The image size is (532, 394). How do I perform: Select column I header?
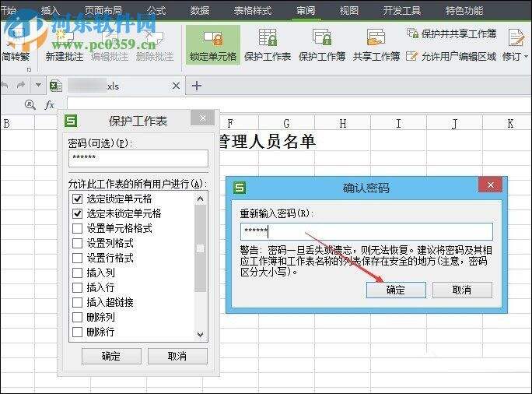tap(399, 123)
